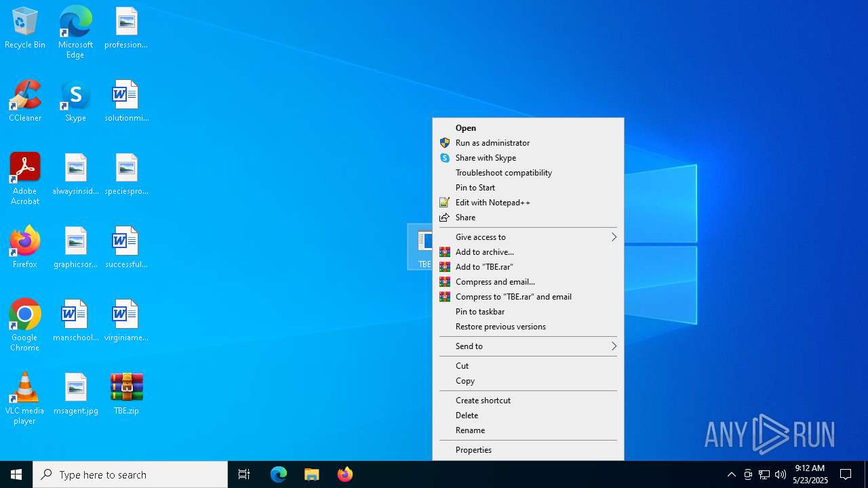Select the manschool... Word document icon
The width and height of the screenshot is (868, 488).
click(x=75, y=321)
